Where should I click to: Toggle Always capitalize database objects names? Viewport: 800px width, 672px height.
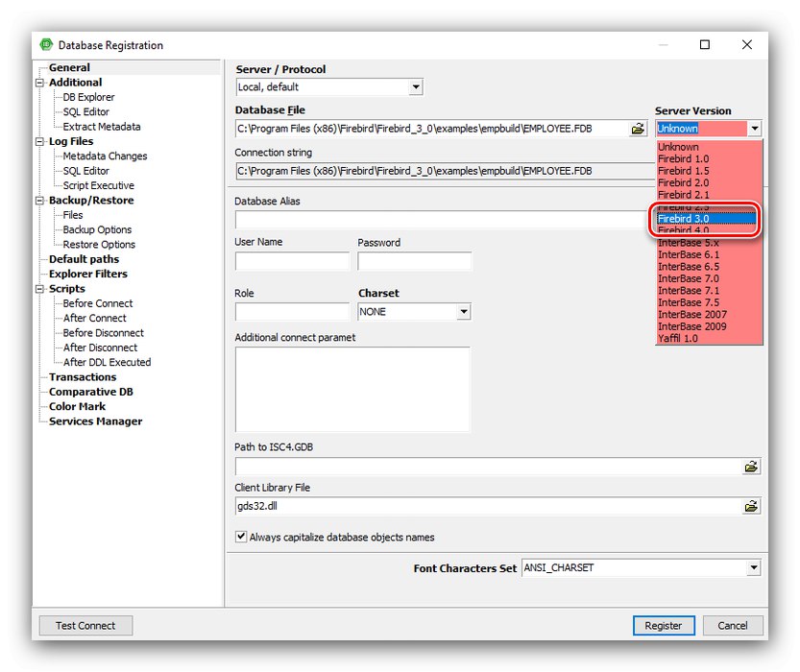coord(241,537)
